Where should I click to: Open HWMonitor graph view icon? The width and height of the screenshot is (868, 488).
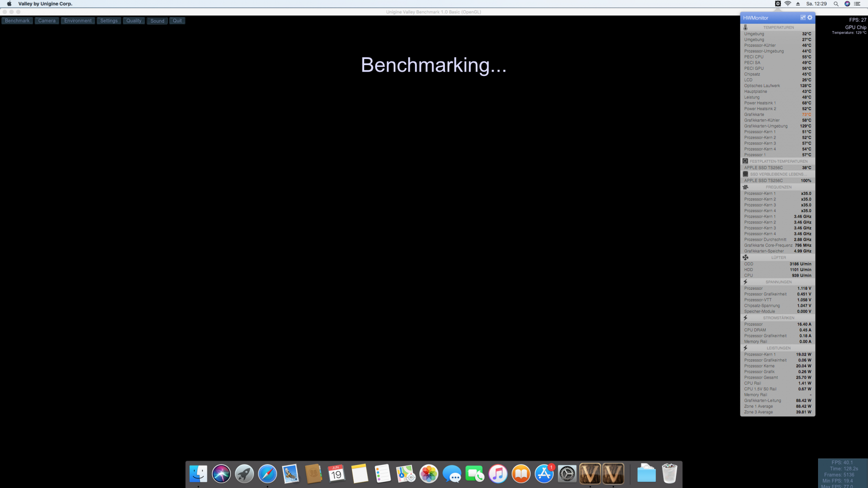pyautogui.click(x=802, y=18)
